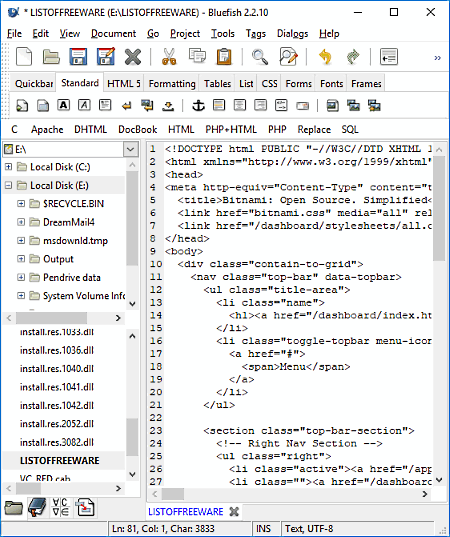The height and width of the screenshot is (537, 450).
Task: Open the Document menu
Action: [x=113, y=34]
